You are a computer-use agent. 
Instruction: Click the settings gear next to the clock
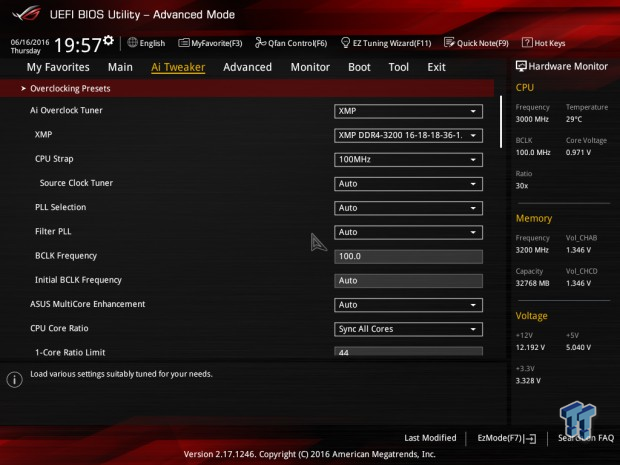(x=108, y=40)
